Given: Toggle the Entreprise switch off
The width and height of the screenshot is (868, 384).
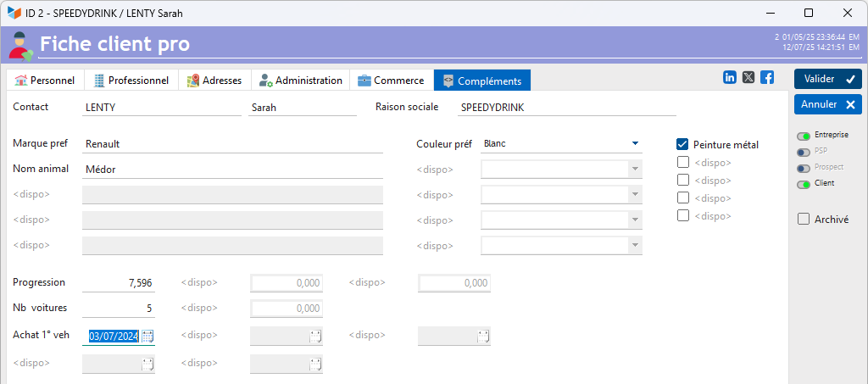Looking at the screenshot, I should point(803,136).
